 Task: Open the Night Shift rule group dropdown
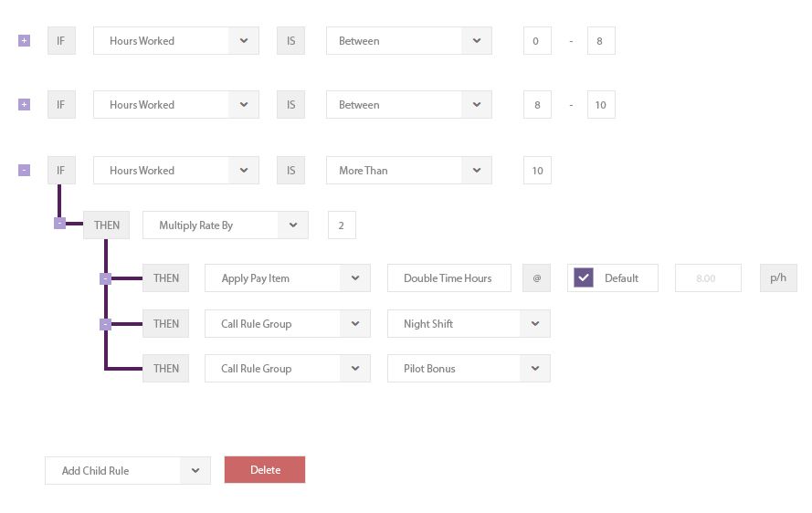pos(535,324)
